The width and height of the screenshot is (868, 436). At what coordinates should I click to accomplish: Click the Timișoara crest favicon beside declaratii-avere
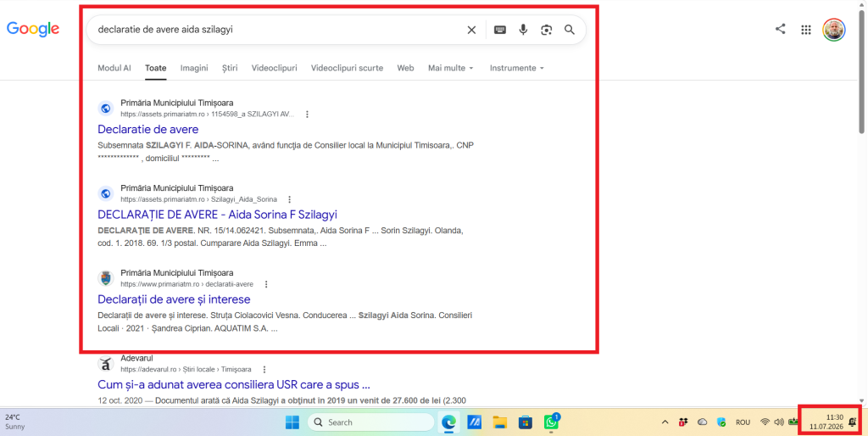(106, 278)
